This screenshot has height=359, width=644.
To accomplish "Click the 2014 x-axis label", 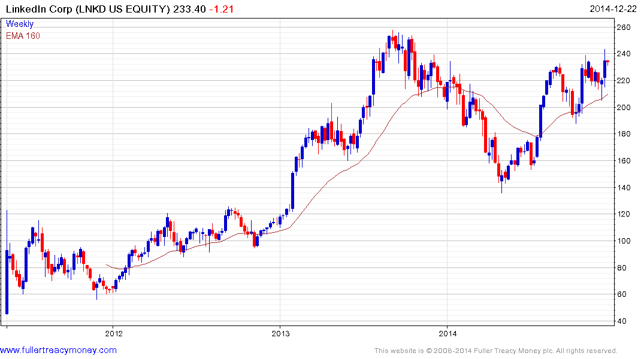I will point(448,333).
